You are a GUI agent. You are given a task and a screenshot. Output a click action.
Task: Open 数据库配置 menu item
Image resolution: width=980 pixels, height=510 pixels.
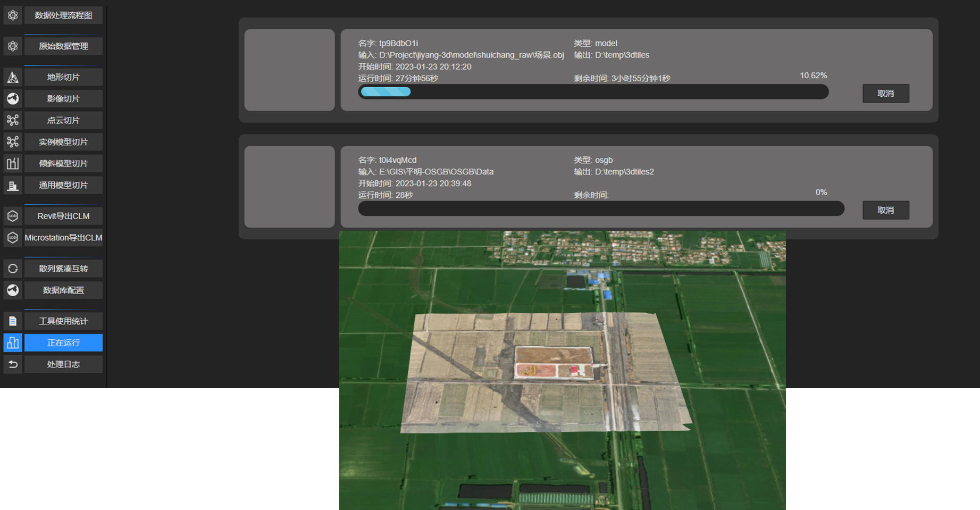(x=63, y=290)
